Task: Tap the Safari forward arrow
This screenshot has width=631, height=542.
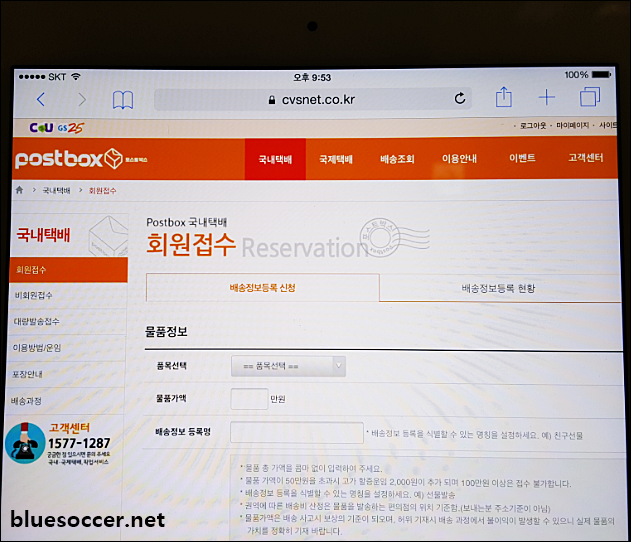Action: click(82, 99)
